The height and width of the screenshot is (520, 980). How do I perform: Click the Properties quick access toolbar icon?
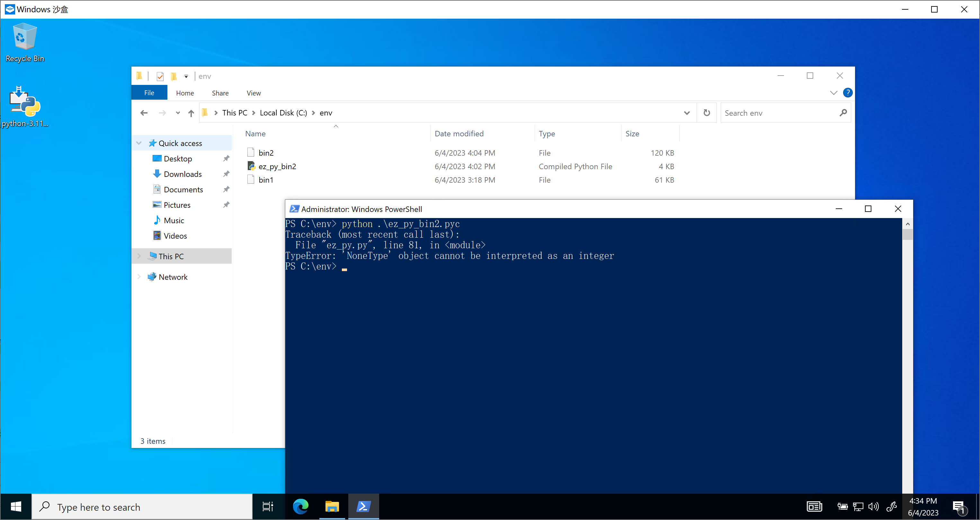(160, 76)
